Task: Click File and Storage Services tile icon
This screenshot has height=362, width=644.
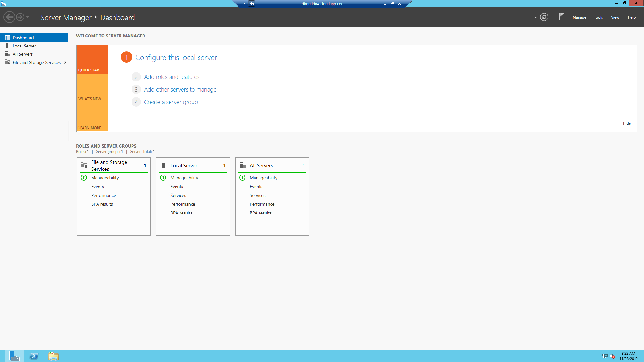Action: point(84,165)
